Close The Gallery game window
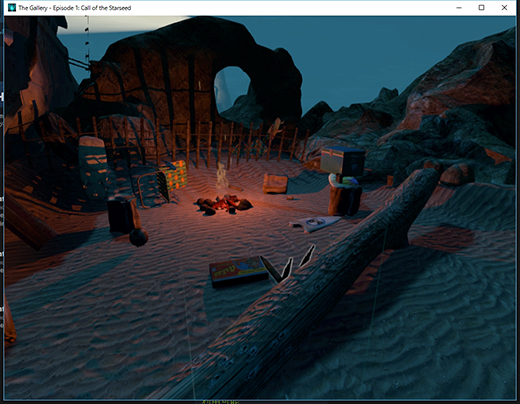 point(504,8)
